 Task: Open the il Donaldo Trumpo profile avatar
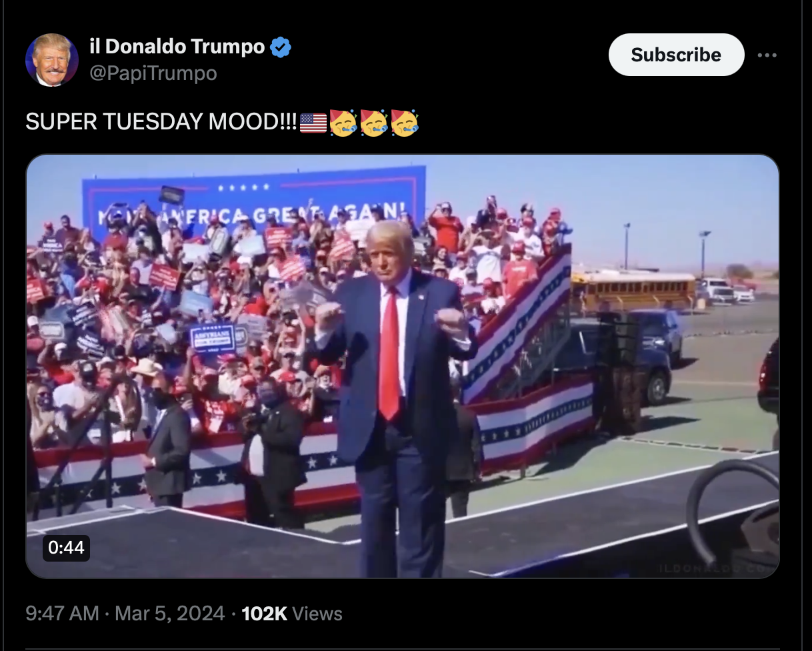pos(52,60)
